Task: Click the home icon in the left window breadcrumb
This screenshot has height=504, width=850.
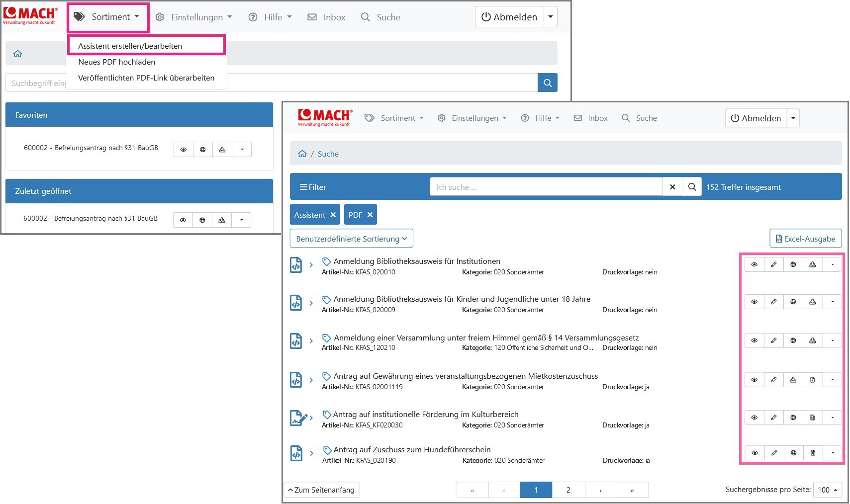Action: click(x=18, y=54)
